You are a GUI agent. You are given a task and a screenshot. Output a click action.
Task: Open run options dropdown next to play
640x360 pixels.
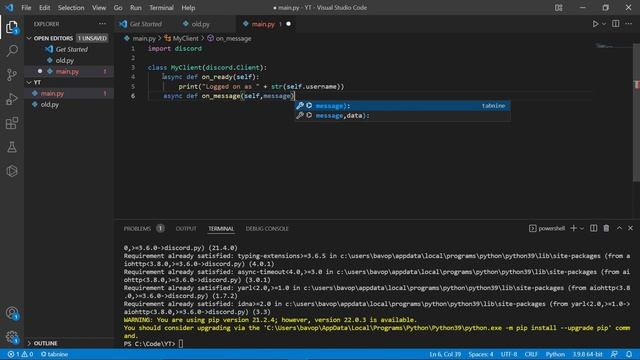(x=604, y=24)
